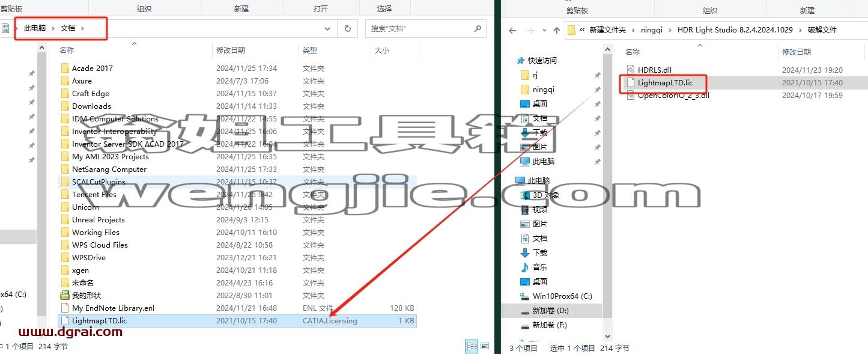868x354 pixels.
Task: Expand chevron between 此电脑 and 文档 breadcrumbs
Action: (x=53, y=28)
